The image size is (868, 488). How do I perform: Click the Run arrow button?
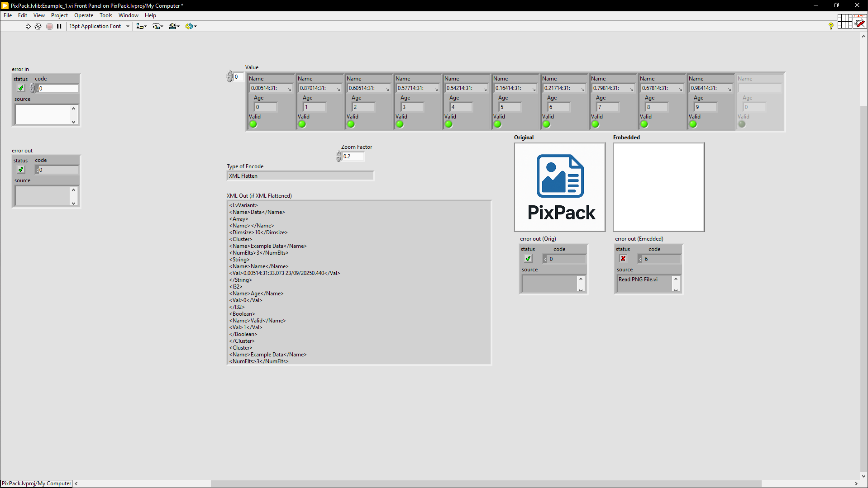click(28, 26)
